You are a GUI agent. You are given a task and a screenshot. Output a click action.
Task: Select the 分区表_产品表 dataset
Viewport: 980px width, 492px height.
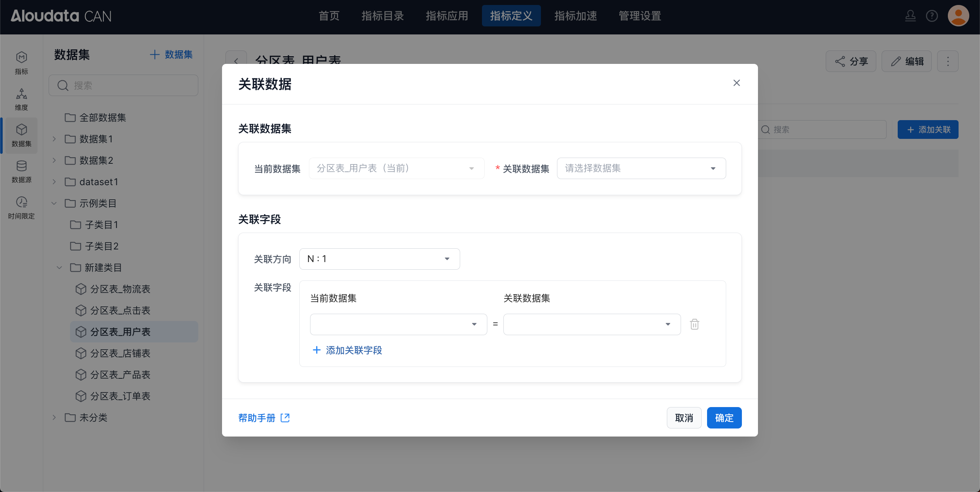(134, 375)
